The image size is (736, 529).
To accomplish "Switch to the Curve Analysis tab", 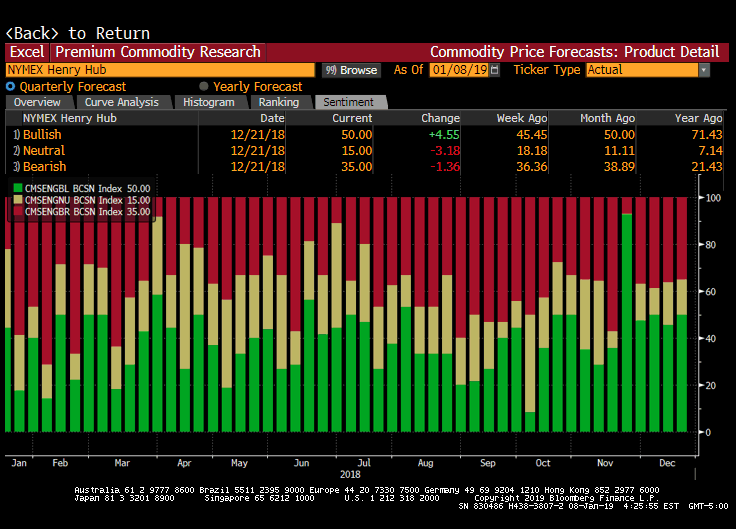I will pyautogui.click(x=122, y=102).
